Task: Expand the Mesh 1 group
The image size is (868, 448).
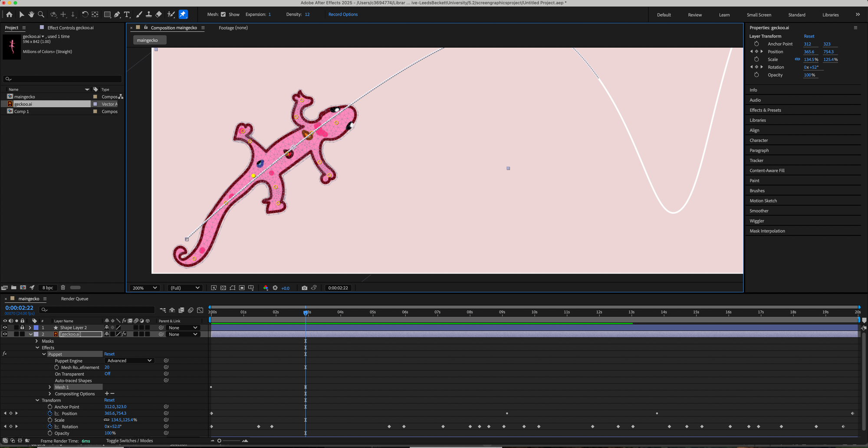Action: (50, 387)
